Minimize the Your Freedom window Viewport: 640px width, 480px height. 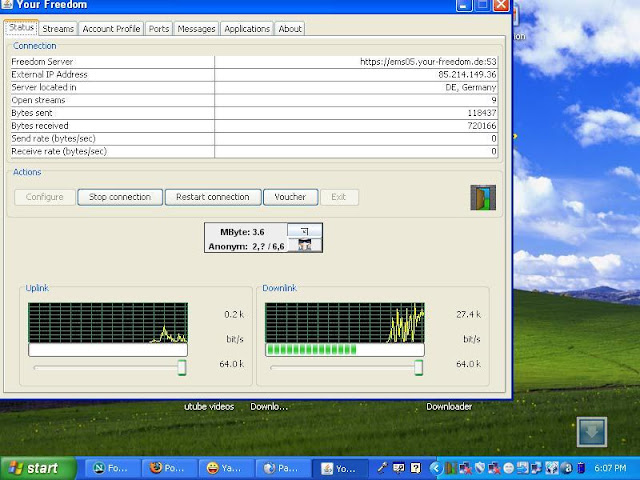[464, 5]
